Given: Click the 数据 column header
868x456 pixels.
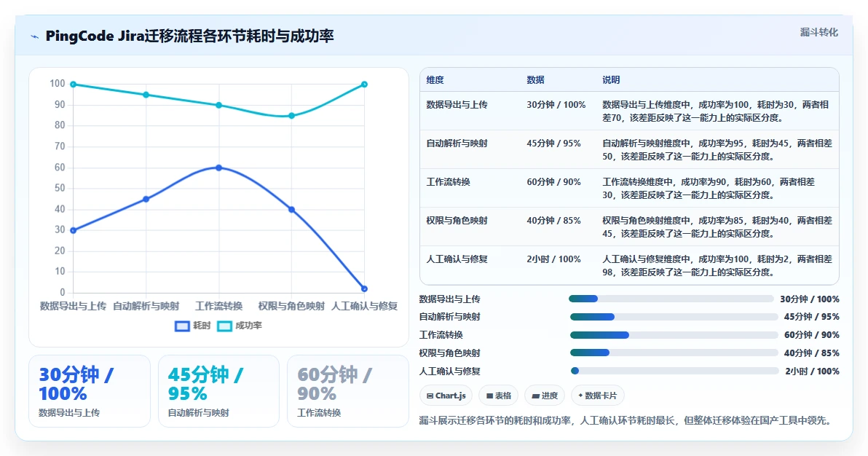Looking at the screenshot, I should pyautogui.click(x=535, y=80).
